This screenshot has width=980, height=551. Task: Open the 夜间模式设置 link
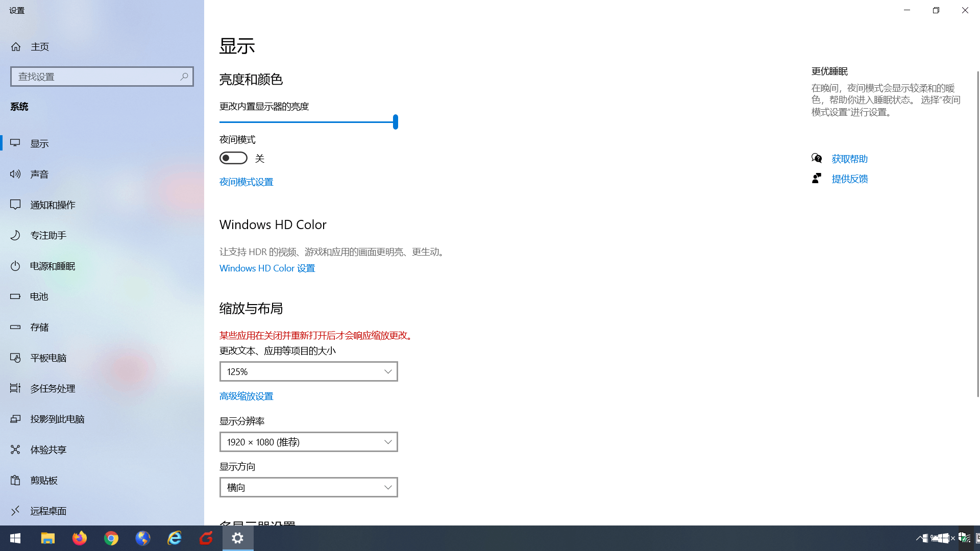(246, 182)
